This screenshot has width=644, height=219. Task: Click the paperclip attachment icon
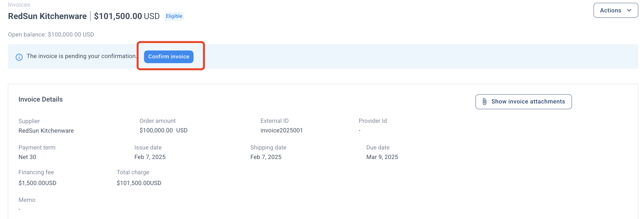pos(484,102)
